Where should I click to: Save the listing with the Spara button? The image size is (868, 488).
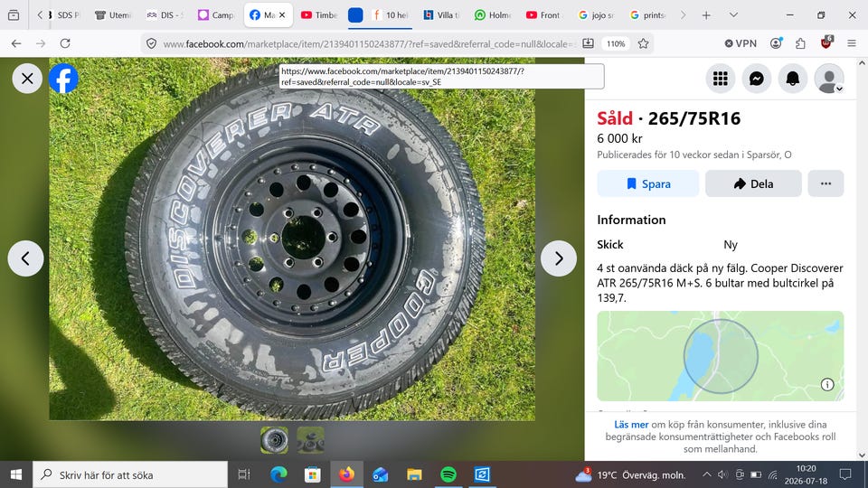647,183
